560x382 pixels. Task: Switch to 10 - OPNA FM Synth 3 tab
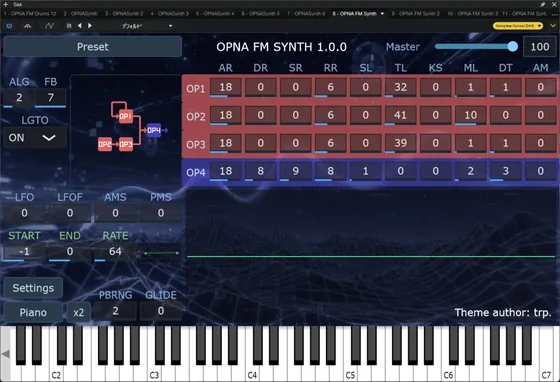[x=472, y=14]
